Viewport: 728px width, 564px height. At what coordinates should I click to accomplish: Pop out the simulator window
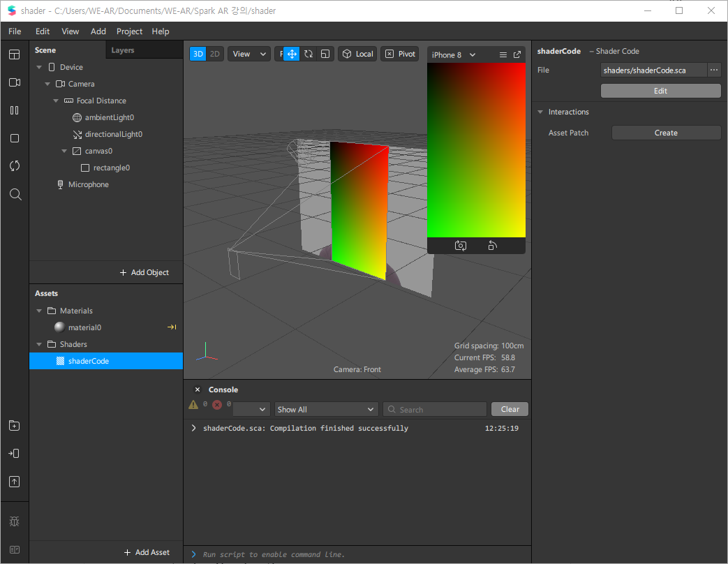tap(517, 54)
